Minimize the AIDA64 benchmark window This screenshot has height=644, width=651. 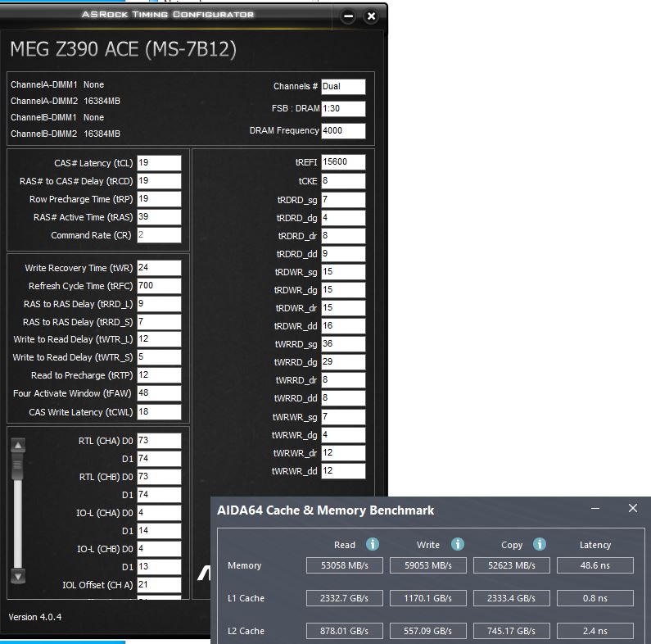coord(595,508)
